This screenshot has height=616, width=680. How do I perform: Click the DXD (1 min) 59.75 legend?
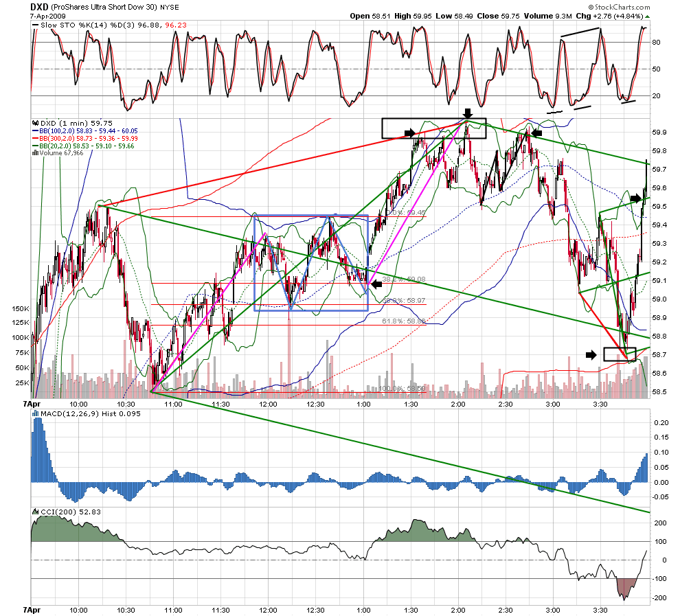tap(76, 123)
